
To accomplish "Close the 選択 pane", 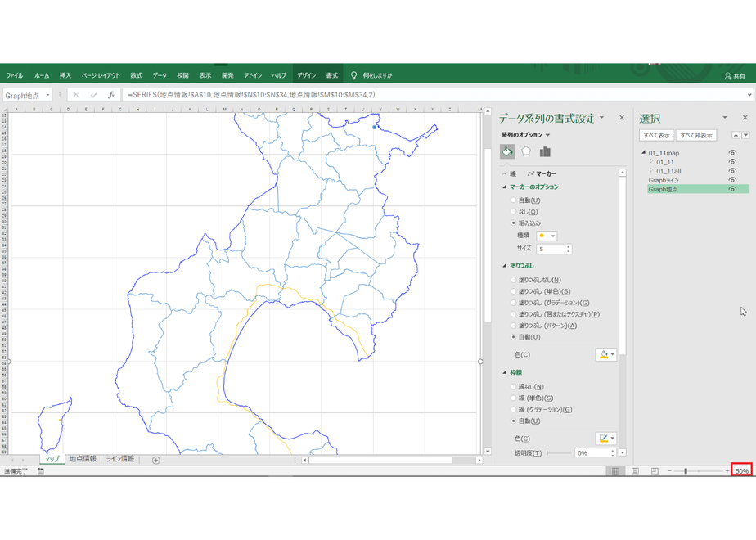I will [x=745, y=117].
